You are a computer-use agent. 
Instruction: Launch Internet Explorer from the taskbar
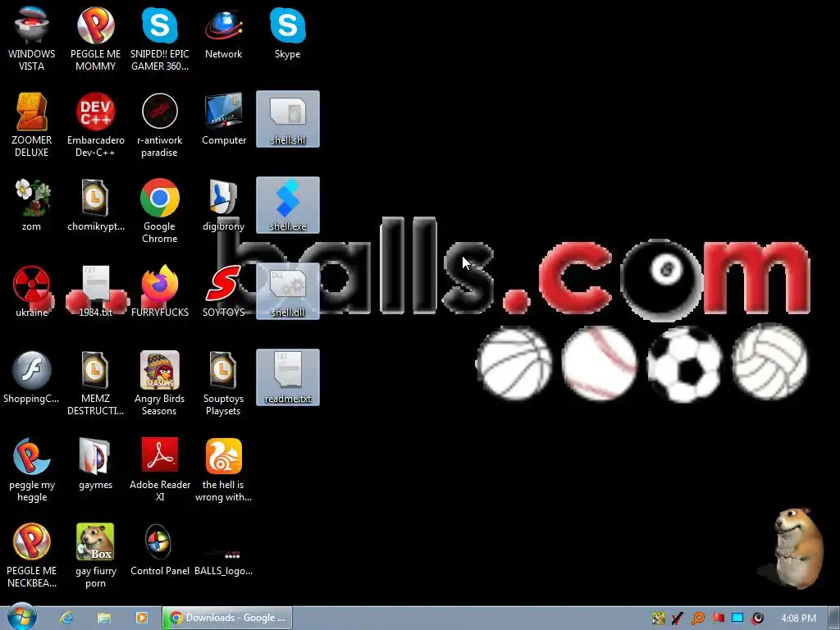click(66, 618)
